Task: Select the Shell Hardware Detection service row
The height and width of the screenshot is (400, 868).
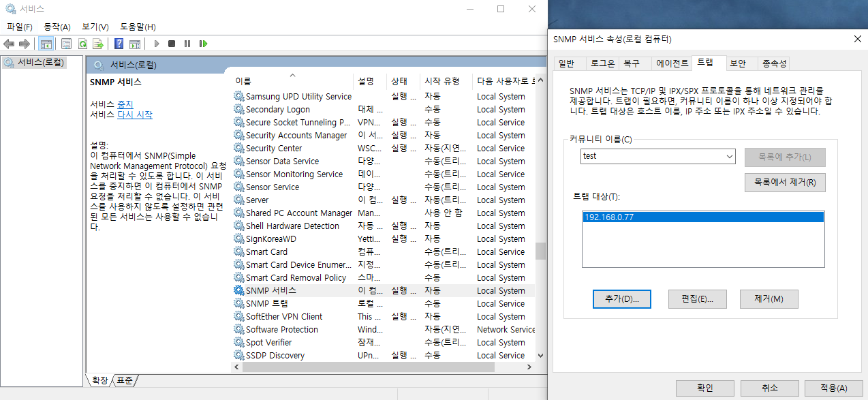Action: pos(383,226)
